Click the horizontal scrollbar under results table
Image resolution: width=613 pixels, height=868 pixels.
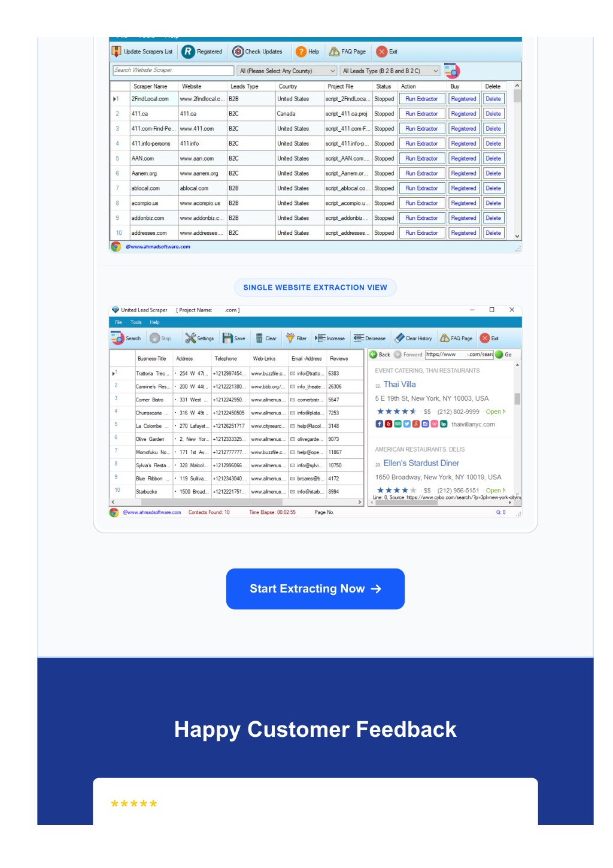pyautogui.click(x=236, y=502)
